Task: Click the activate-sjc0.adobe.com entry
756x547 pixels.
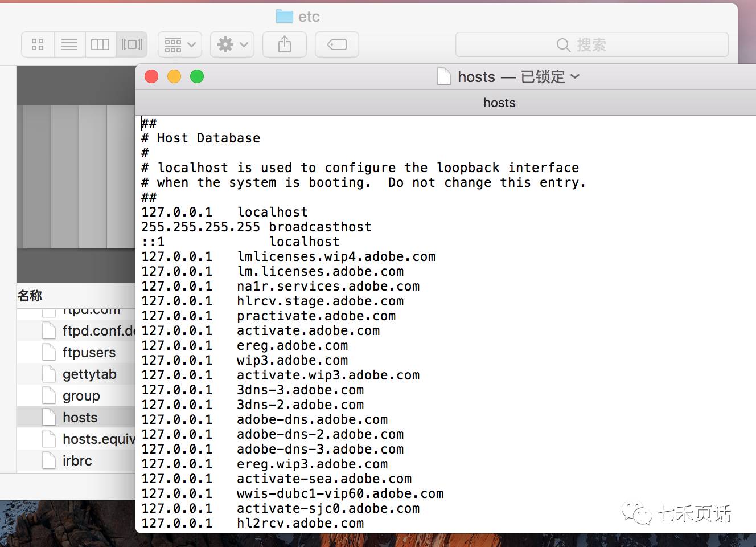Action: 328,508
